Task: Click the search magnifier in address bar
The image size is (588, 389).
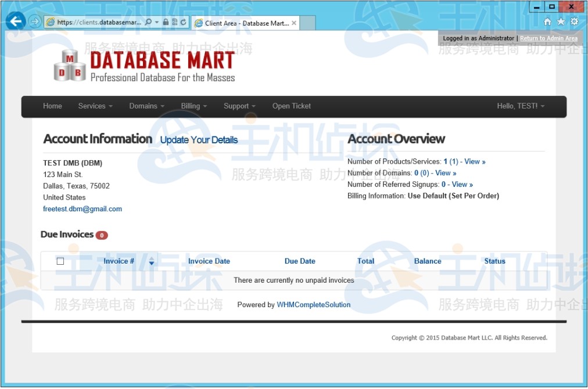Action: tap(148, 22)
